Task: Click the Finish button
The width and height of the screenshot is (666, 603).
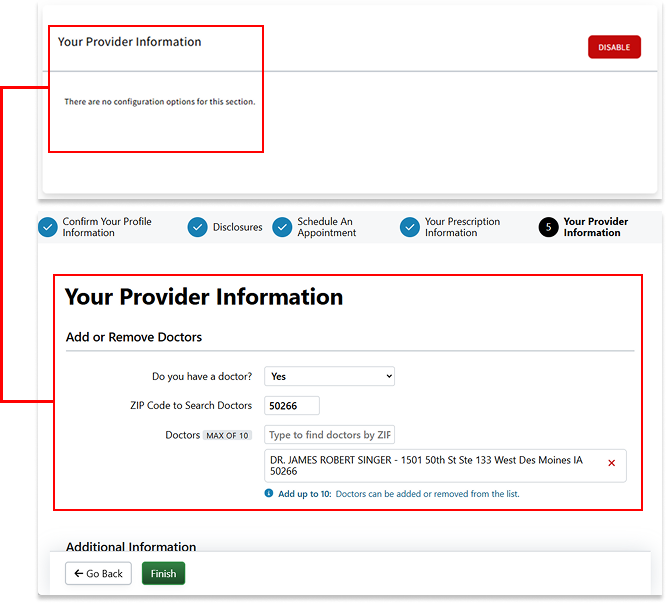Action: tap(163, 573)
